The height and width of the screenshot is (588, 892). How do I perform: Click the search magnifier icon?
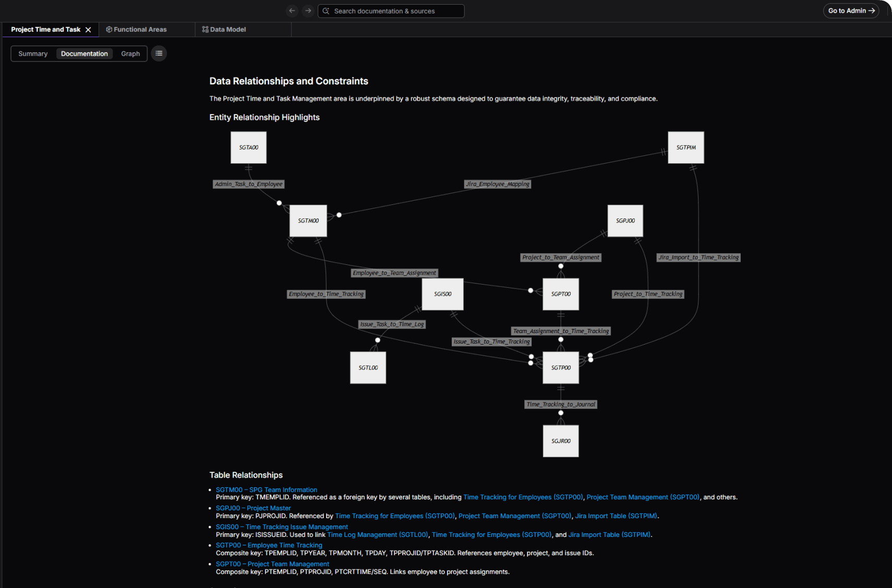[326, 10]
